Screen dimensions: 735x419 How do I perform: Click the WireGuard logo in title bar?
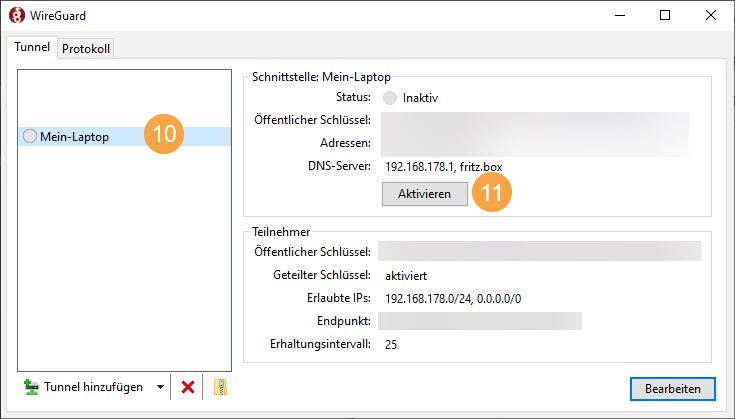tap(17, 15)
